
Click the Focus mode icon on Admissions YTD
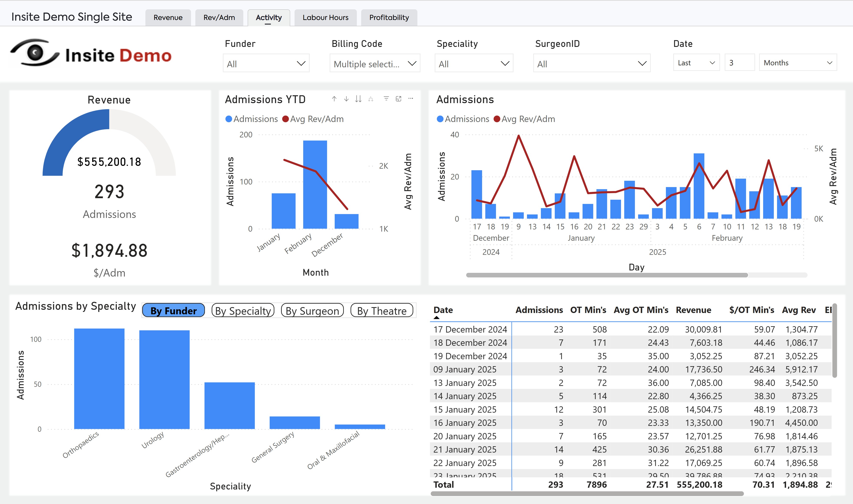click(399, 99)
